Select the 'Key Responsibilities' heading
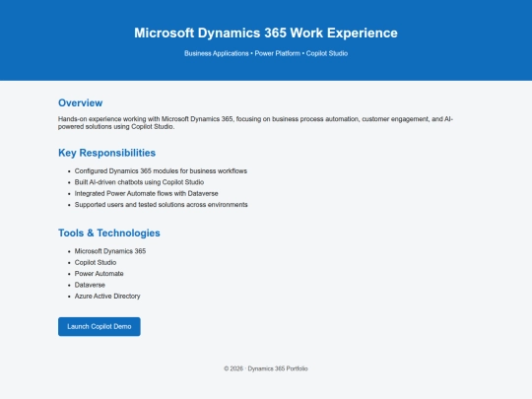Viewport: 532px width, 399px height. 106,153
